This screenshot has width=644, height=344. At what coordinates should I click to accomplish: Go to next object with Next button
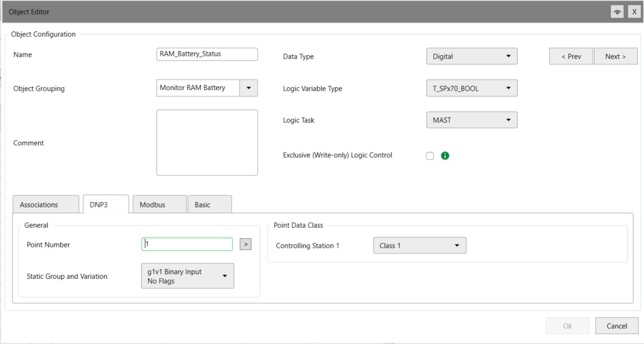tap(615, 56)
